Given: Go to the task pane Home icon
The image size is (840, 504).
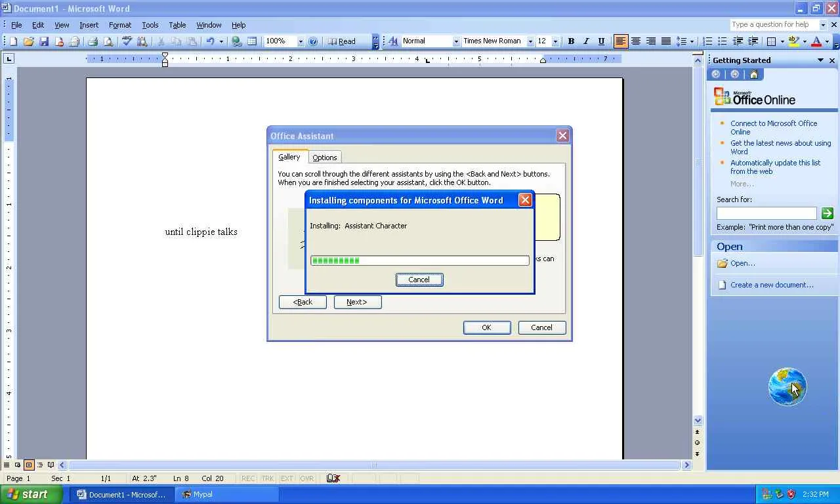Looking at the screenshot, I should (x=753, y=74).
